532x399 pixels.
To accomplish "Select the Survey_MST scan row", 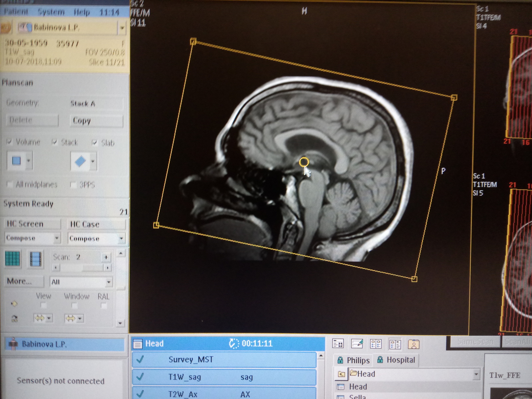I will pyautogui.click(x=224, y=359).
